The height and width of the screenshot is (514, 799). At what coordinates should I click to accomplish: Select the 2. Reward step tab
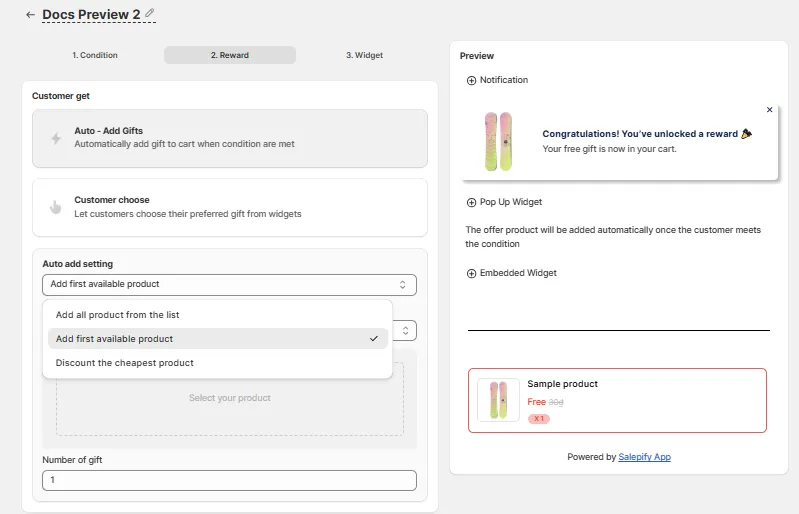[230, 55]
